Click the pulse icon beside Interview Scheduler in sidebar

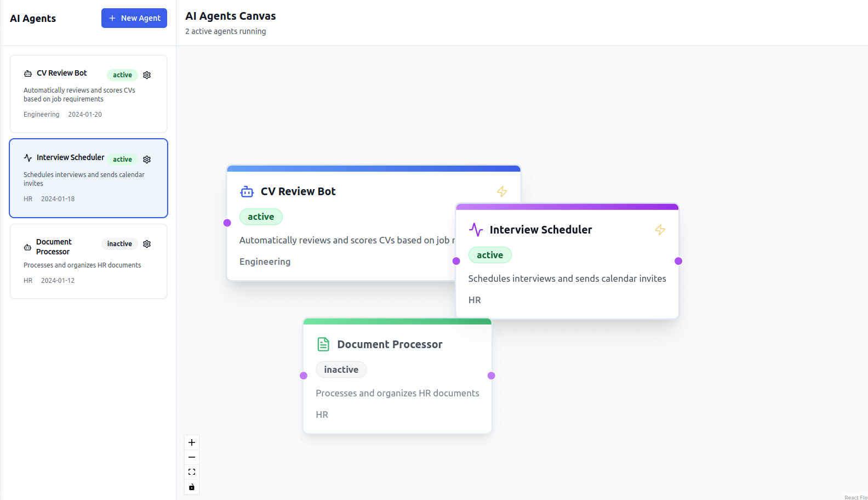(x=28, y=158)
